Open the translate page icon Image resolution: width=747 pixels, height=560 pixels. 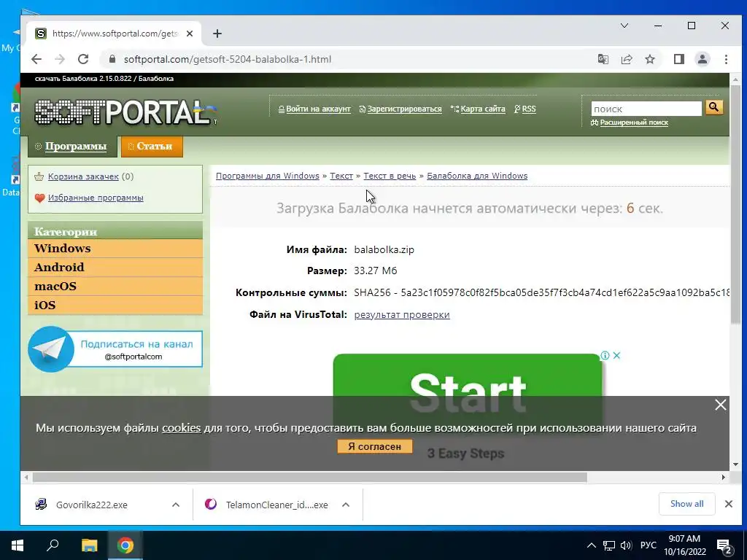pyautogui.click(x=603, y=59)
